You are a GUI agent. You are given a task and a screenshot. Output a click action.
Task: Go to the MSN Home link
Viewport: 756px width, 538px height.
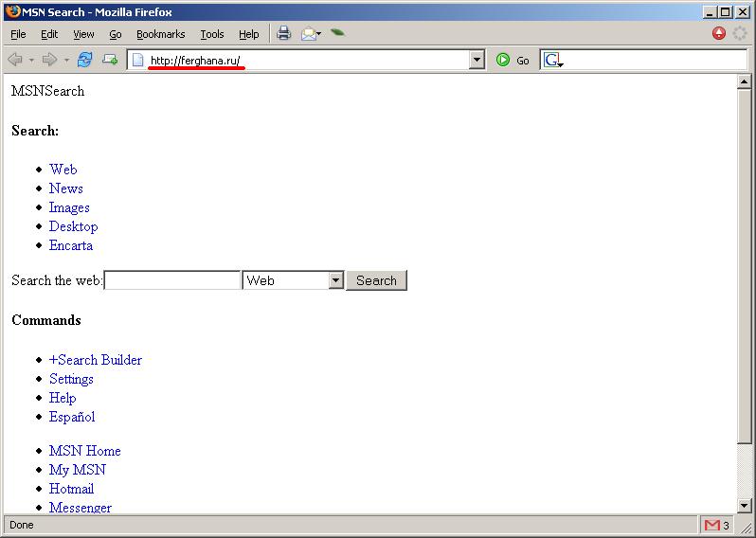pyautogui.click(x=85, y=451)
